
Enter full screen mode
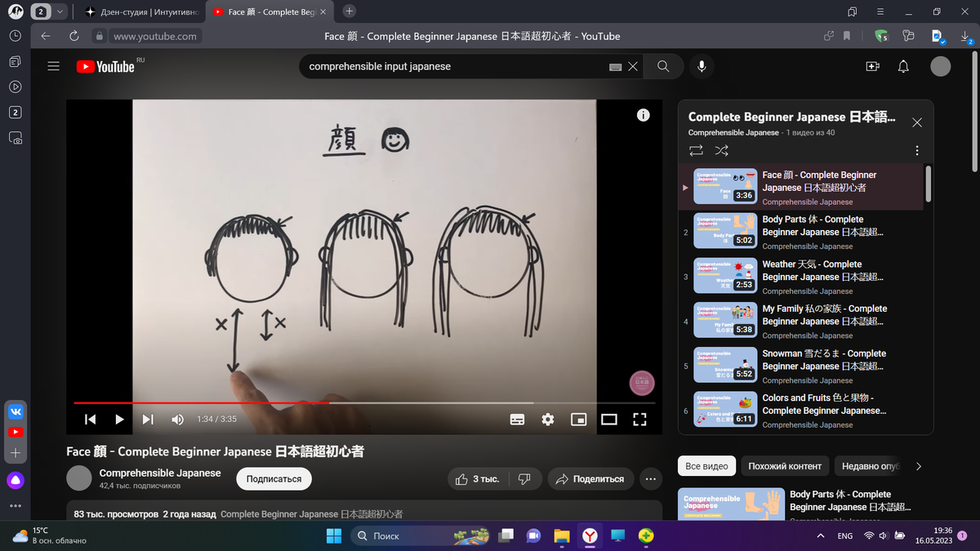tap(640, 420)
